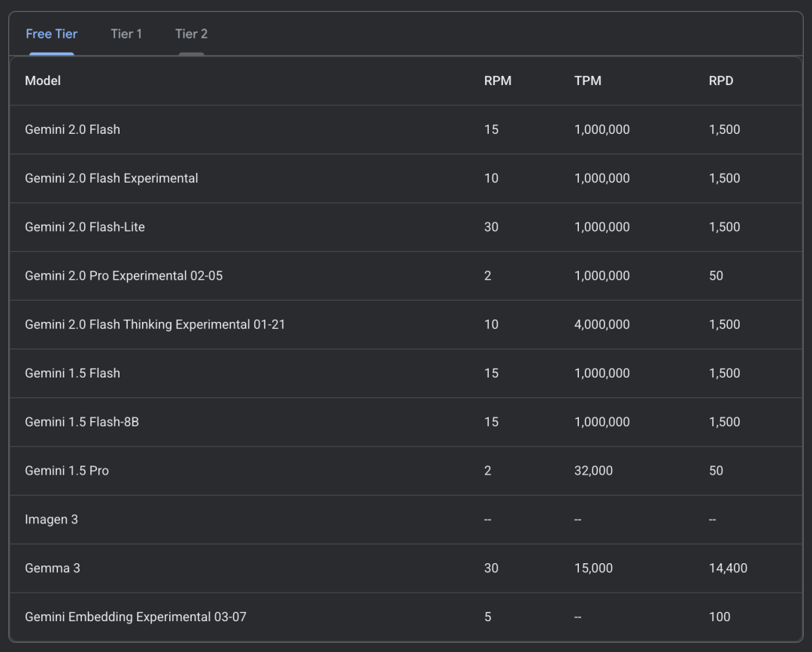The height and width of the screenshot is (652, 812).
Task: Click Gemini 2.0 Flash Experimental model name
Action: 111,178
